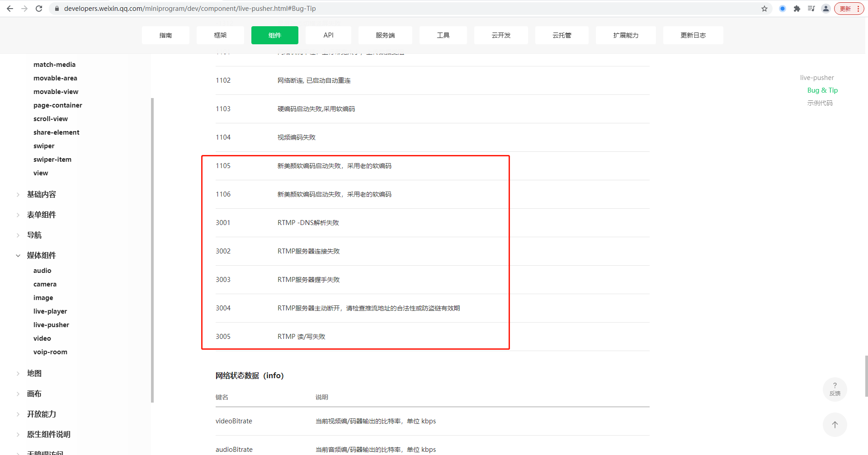Select the RTMP 读/写失败 description
This screenshot has height=455, width=868.
[302, 337]
